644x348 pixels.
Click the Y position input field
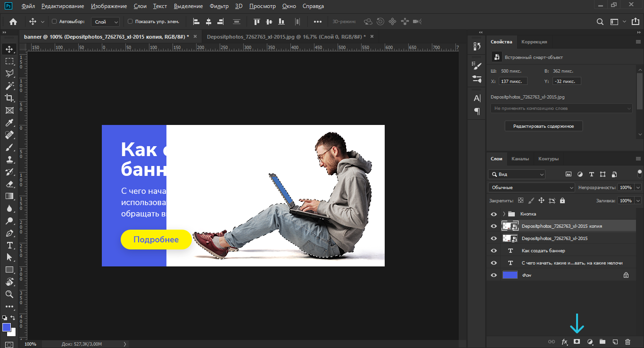coord(567,81)
